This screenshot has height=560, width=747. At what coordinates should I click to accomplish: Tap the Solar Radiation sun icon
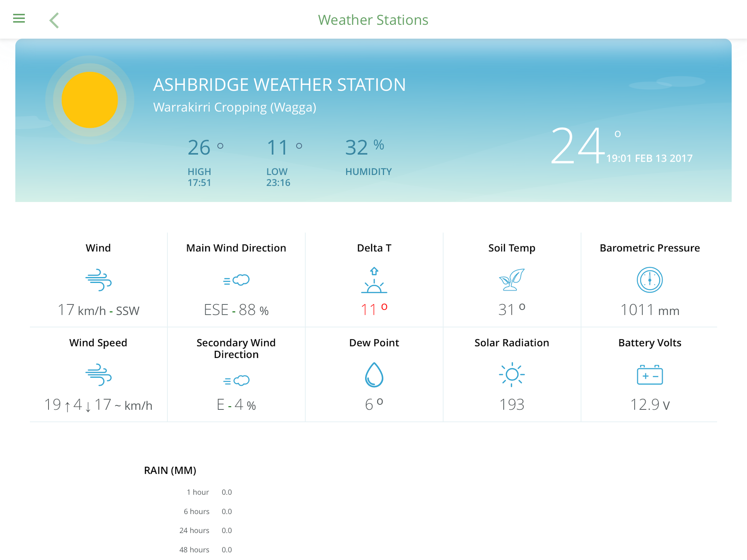pos(512,375)
